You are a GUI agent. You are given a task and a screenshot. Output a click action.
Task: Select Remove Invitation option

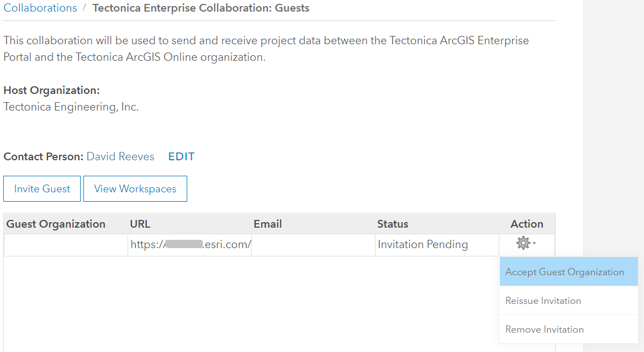coord(545,329)
